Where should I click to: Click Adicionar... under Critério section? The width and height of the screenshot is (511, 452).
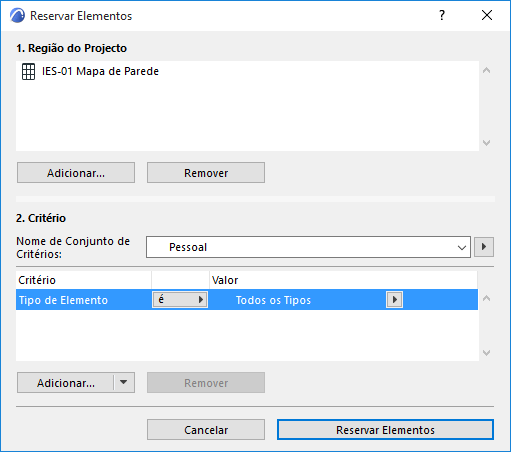point(66,383)
